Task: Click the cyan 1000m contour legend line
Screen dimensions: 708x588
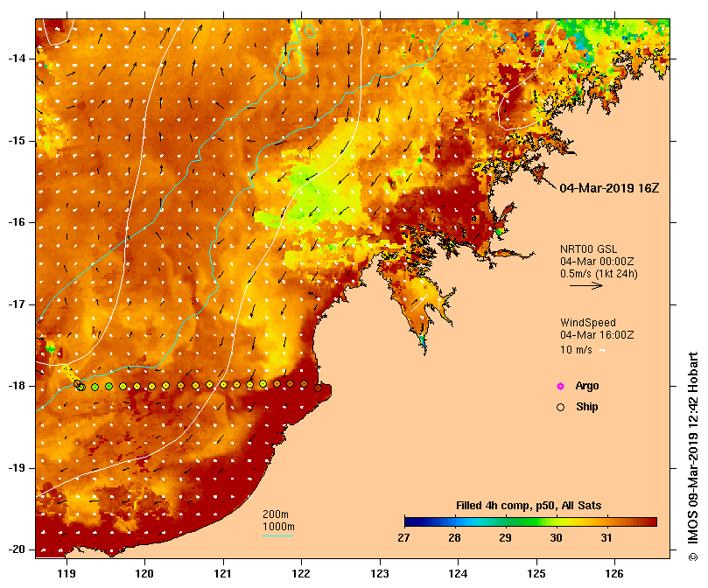Action: pyautogui.click(x=277, y=536)
